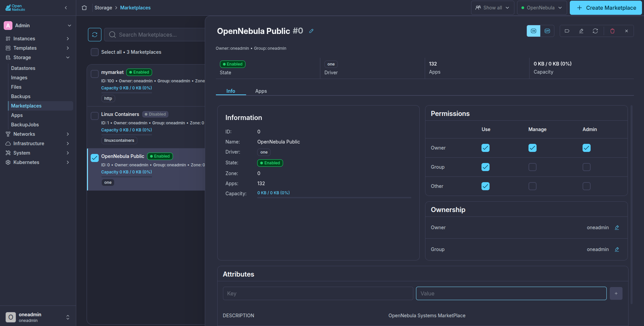
Task: Edit the Owner oneadmin in Ownership
Action: (x=617, y=228)
